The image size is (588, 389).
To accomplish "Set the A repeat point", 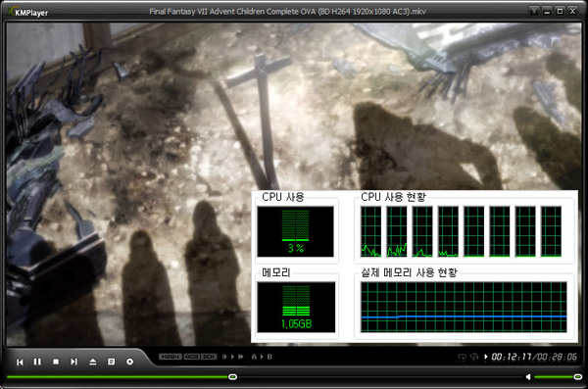I will pos(254,357).
